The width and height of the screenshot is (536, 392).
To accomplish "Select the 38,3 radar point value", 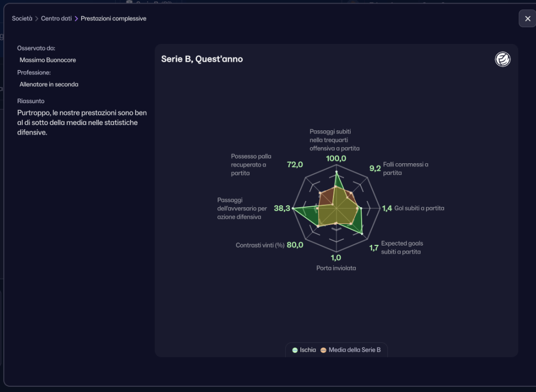I will (282, 208).
